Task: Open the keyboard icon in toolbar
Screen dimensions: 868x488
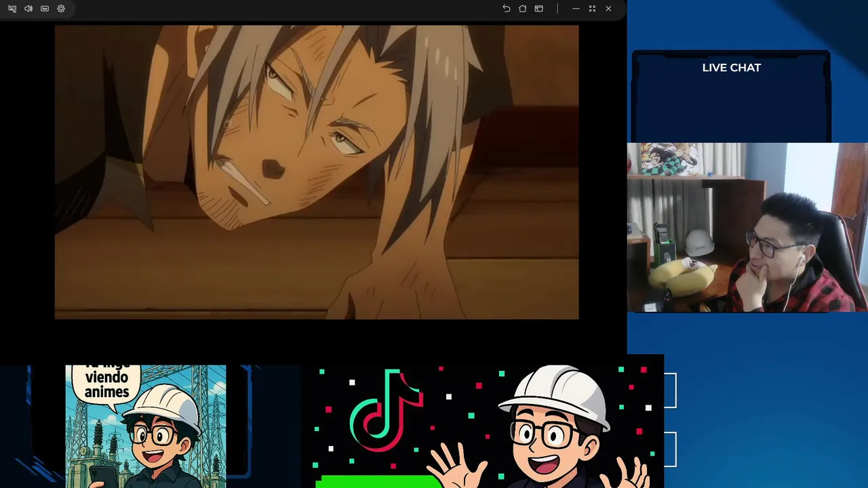Action: click(x=45, y=9)
